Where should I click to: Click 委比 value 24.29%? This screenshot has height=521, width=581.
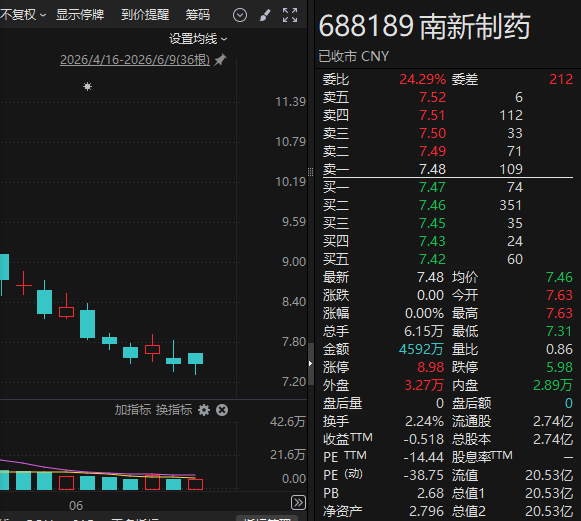click(x=422, y=79)
